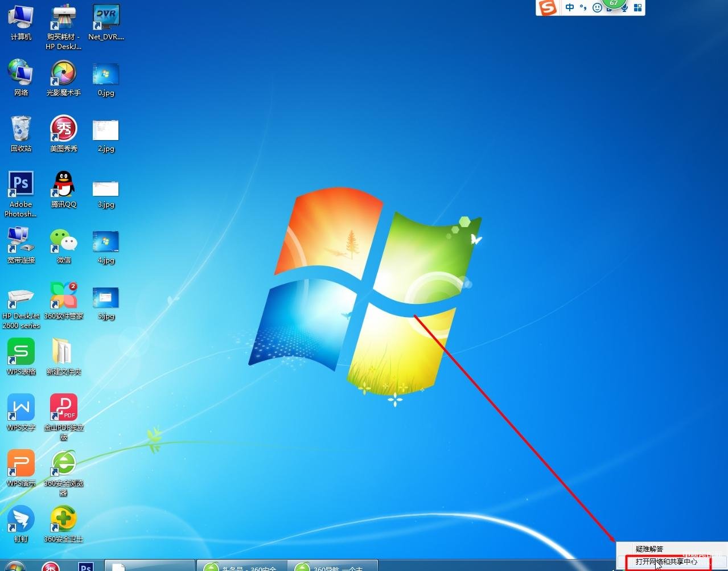Select the WPS演示 presentation shortcut
Screen dimensions: 728x571
point(21,469)
